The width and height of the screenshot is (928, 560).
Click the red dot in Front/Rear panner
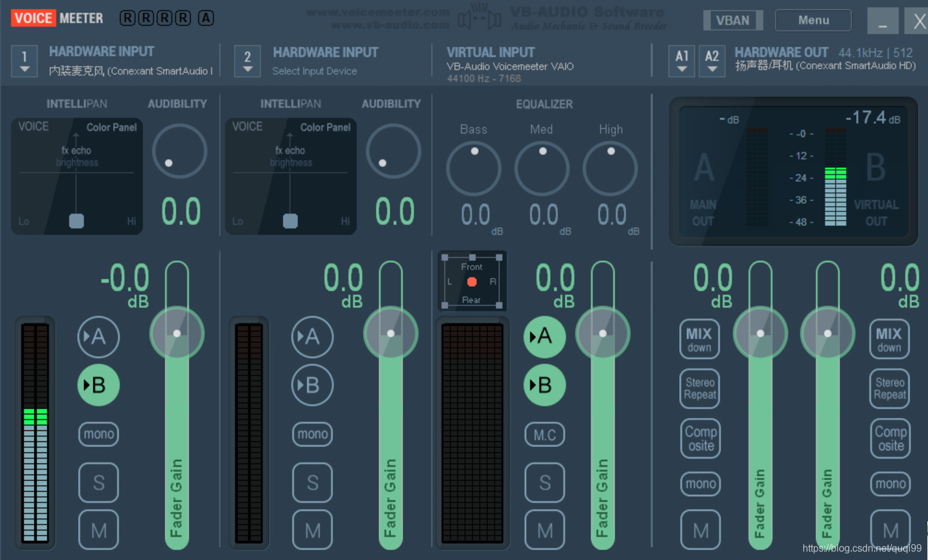click(472, 282)
